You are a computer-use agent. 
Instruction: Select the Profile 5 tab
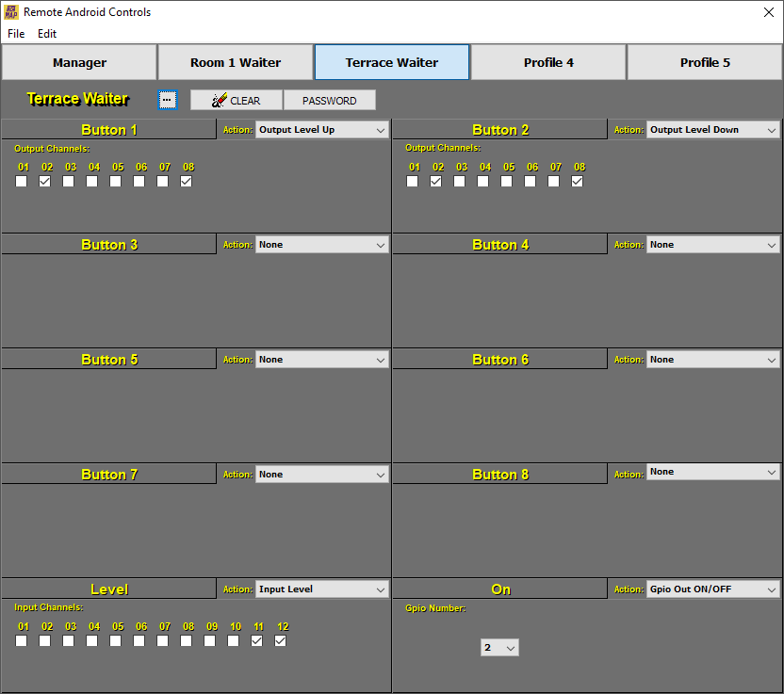click(x=704, y=62)
